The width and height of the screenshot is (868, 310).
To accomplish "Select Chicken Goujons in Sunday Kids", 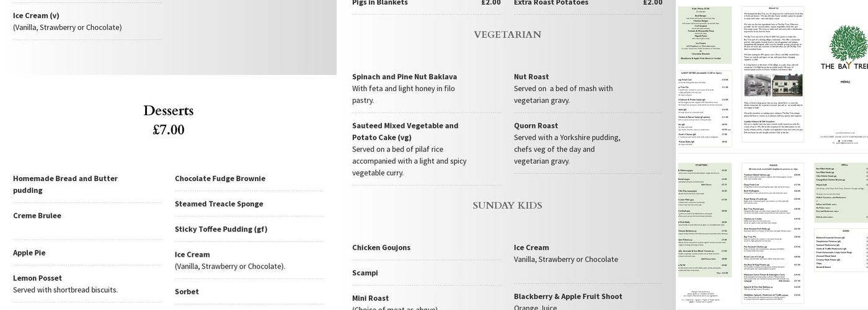I will tap(381, 248).
